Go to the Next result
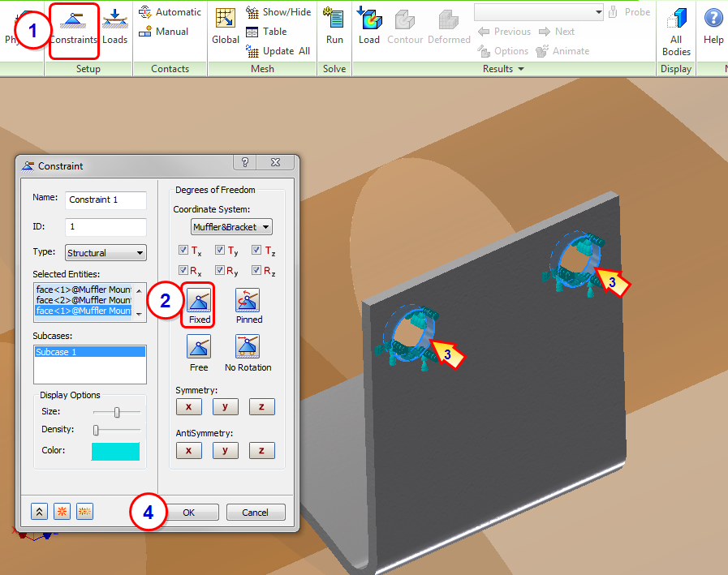The image size is (728, 575). click(x=556, y=32)
